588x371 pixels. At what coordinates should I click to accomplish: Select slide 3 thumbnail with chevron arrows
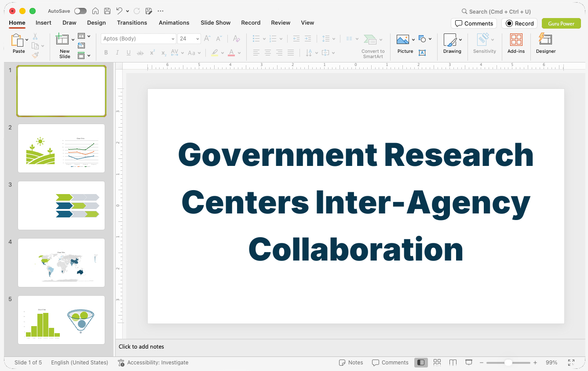pyautogui.click(x=62, y=206)
